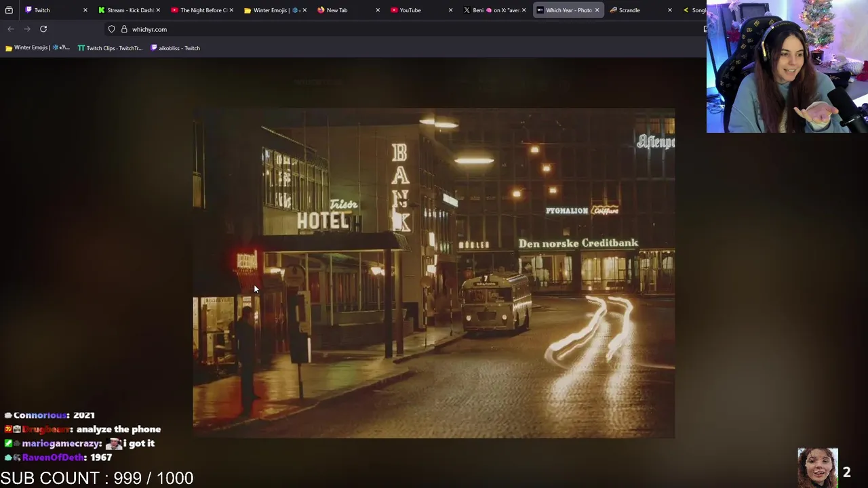Close the YouTube tab
This screenshot has width=868, height=488.
(x=451, y=10)
